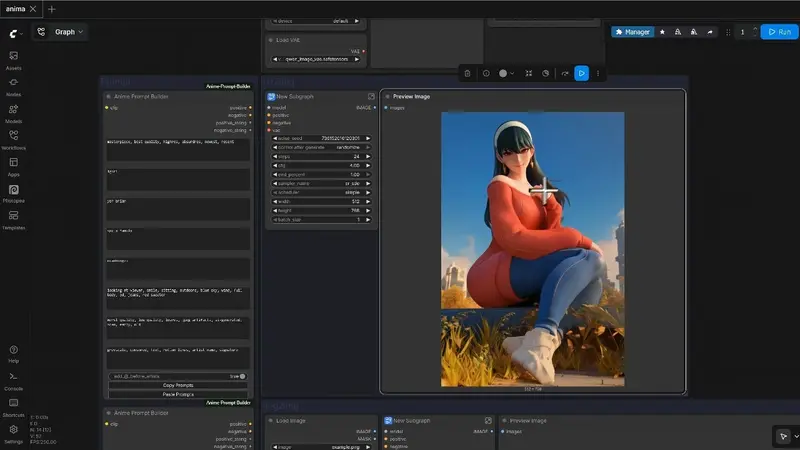
Task: Click the expand arrows icon in selection toolbar
Action: pos(529,73)
